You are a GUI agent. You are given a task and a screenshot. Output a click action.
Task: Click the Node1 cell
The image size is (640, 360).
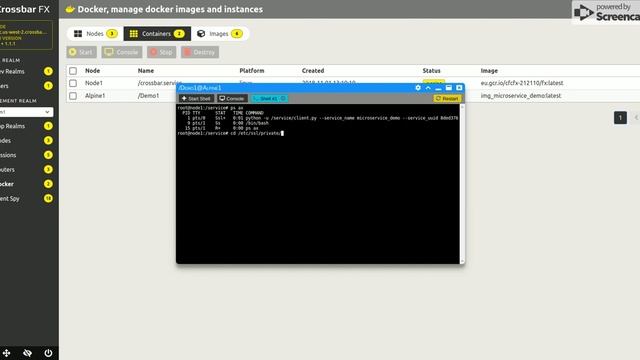[94, 83]
